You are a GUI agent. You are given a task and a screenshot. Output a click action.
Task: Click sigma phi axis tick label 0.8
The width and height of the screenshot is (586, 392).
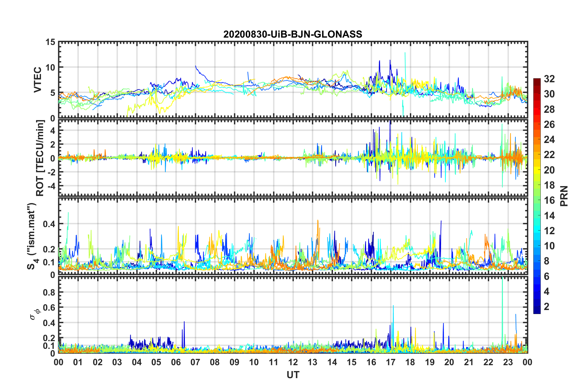pyautogui.click(x=49, y=292)
